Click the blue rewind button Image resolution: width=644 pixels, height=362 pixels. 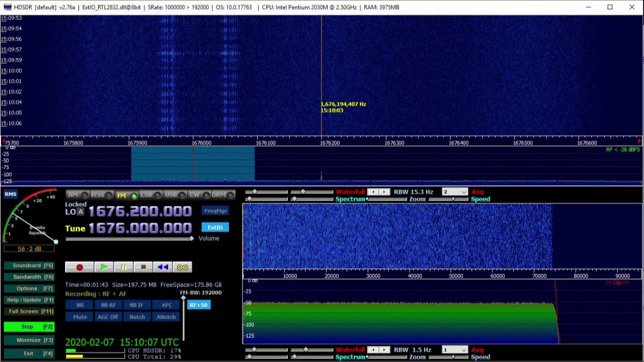(163, 267)
